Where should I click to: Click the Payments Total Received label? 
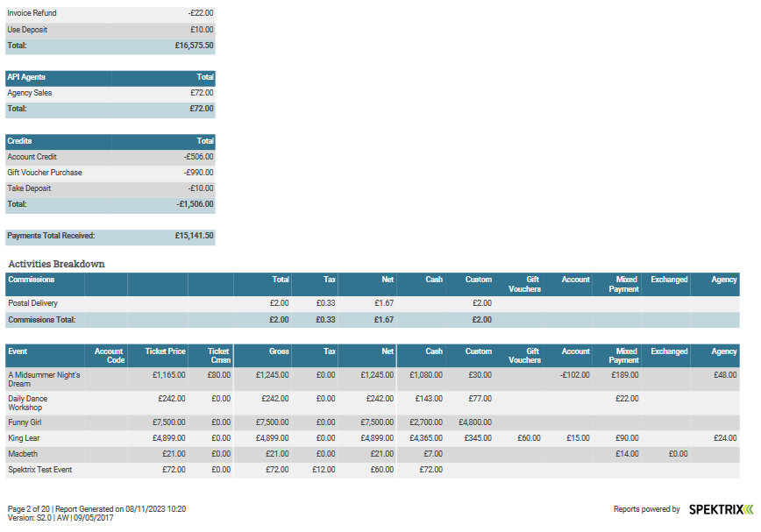coord(51,236)
